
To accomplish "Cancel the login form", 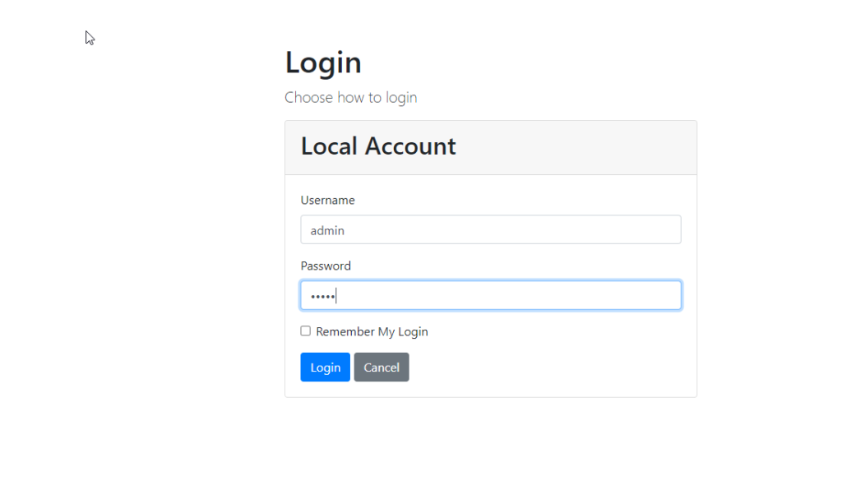I will pyautogui.click(x=382, y=368).
